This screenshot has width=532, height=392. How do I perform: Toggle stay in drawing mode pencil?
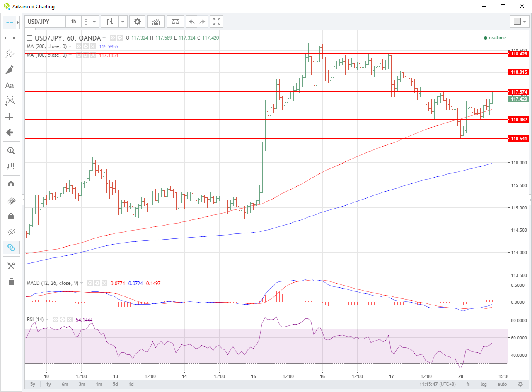tap(11, 200)
